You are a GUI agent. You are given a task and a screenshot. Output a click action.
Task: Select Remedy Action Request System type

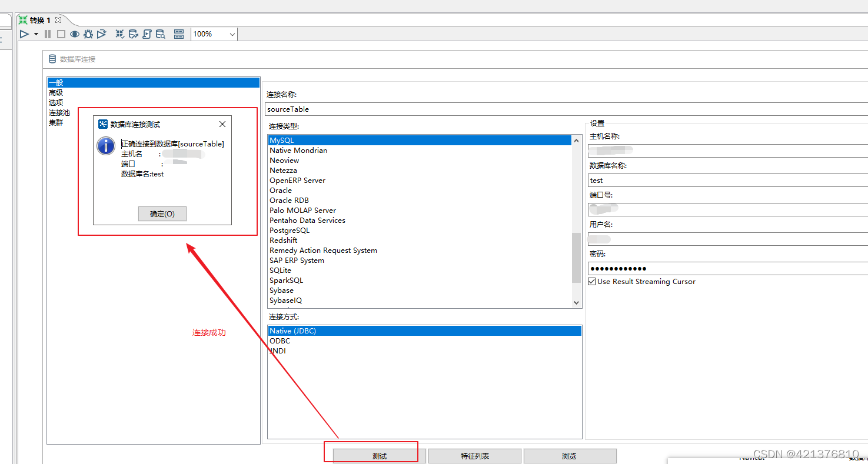tap(323, 250)
